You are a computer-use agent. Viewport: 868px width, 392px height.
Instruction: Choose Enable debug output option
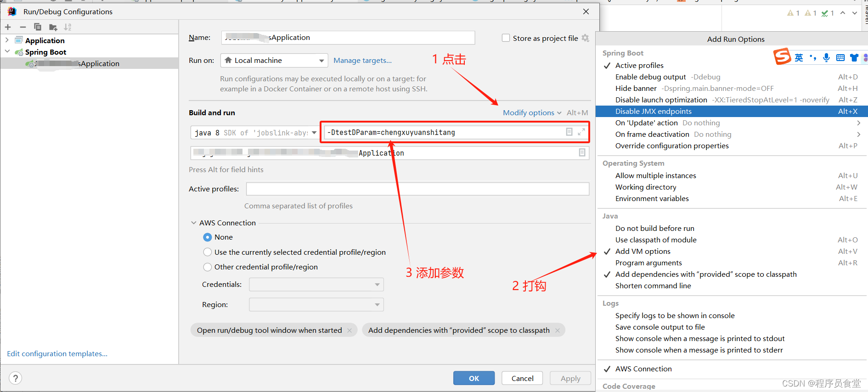[x=732, y=77]
